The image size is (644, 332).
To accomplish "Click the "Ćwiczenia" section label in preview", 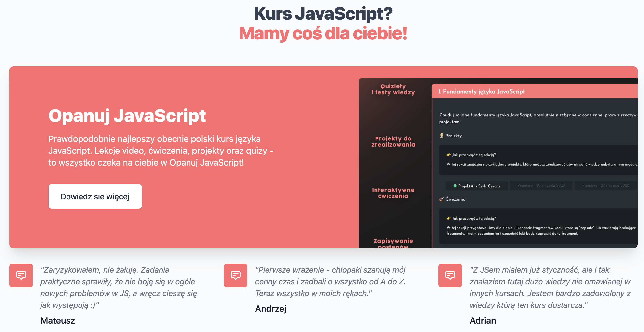I will pyautogui.click(x=455, y=199).
